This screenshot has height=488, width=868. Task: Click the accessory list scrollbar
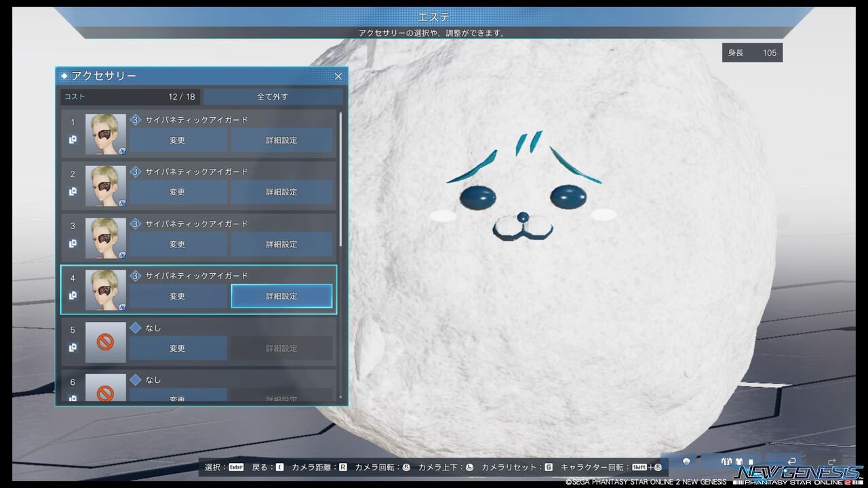340,180
